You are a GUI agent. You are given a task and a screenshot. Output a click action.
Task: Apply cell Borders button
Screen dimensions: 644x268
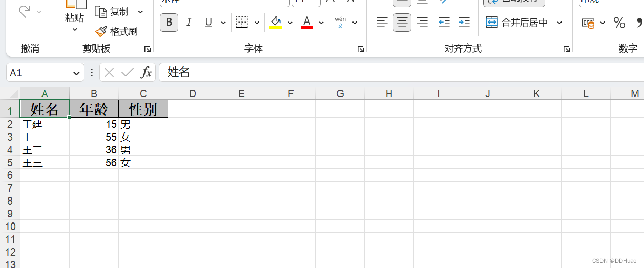242,23
